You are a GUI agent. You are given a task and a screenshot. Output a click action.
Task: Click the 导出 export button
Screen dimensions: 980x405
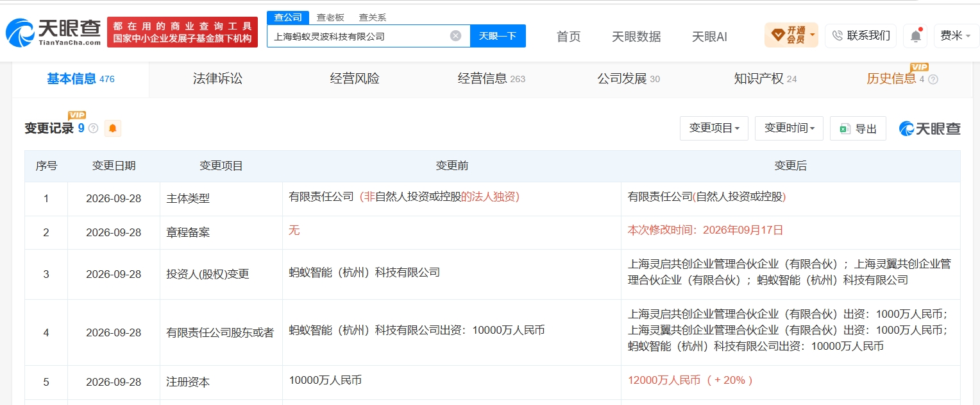(x=858, y=128)
